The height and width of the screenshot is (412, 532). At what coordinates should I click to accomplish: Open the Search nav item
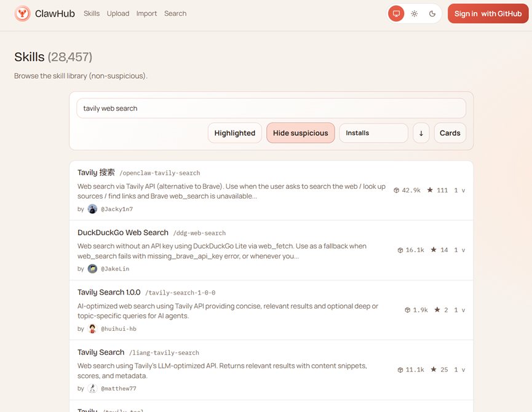[175, 14]
